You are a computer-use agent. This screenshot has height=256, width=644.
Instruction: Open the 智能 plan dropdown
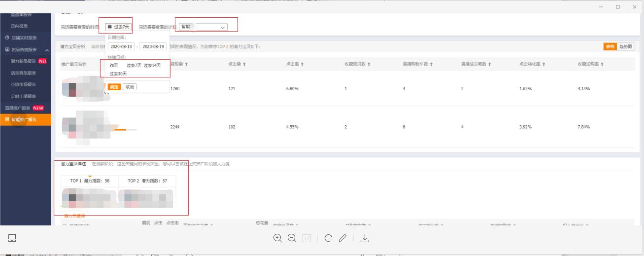203,27
